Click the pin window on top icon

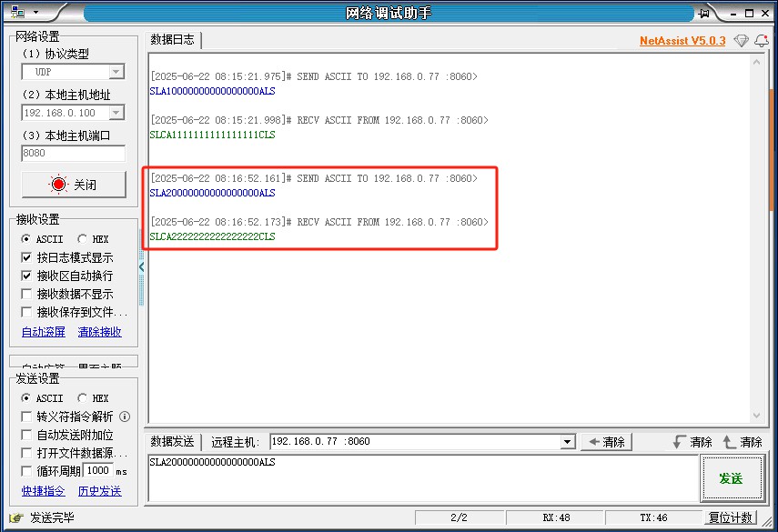click(x=703, y=14)
